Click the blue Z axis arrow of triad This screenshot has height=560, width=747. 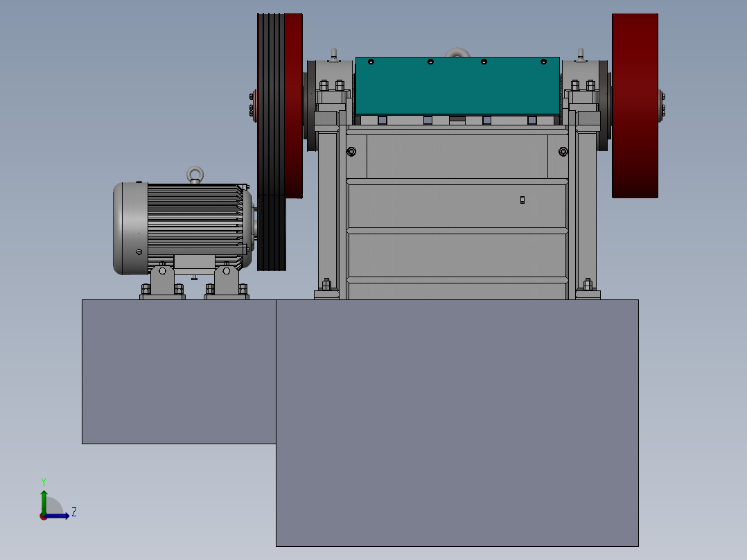[58, 516]
